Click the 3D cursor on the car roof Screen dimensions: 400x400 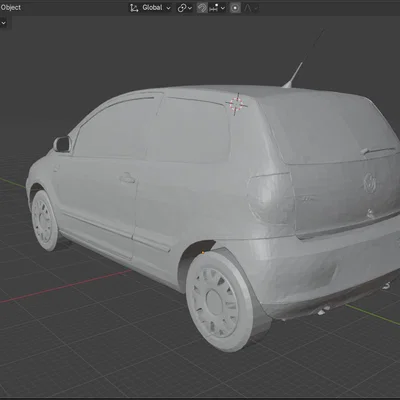pyautogui.click(x=237, y=104)
